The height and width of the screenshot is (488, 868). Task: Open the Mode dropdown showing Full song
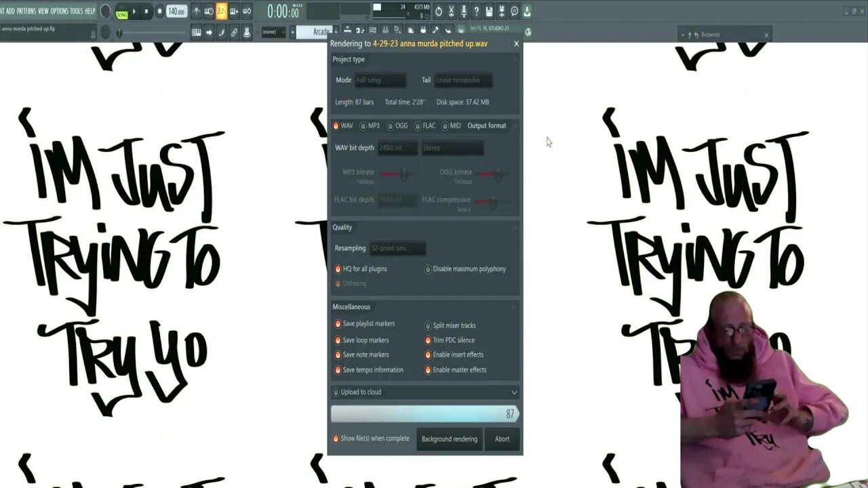pyautogui.click(x=380, y=80)
